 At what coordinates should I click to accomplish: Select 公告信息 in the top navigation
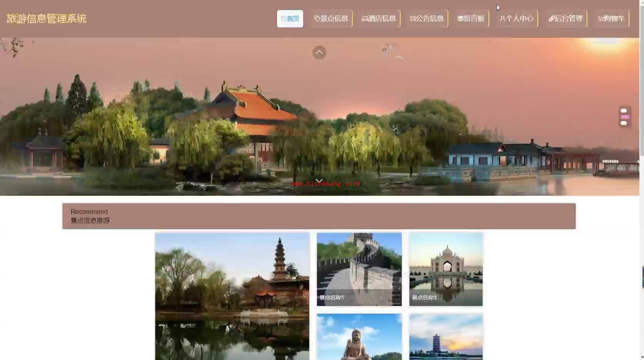tap(427, 19)
